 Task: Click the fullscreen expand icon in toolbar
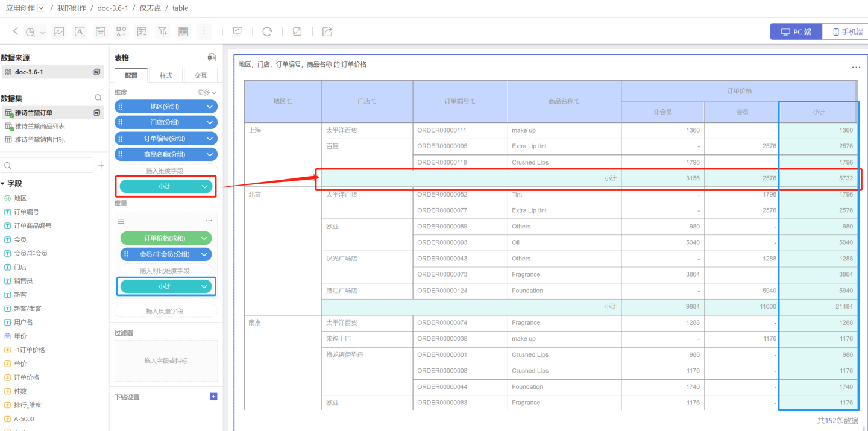(297, 31)
